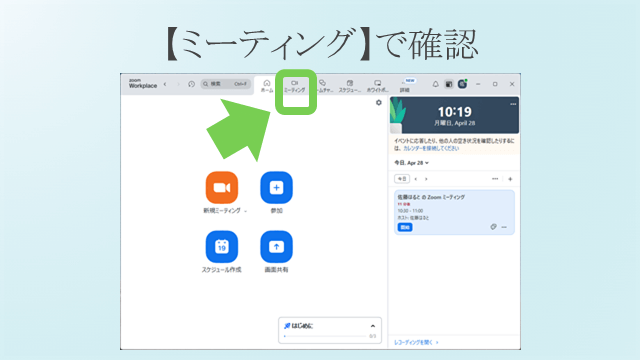Click the blue 開始 button on meeting card
This screenshot has height=360, width=640.
[x=405, y=227]
